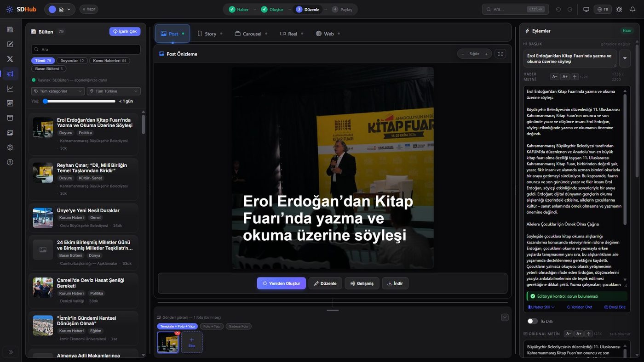Click the Yeniden Oluştur button

tap(282, 283)
